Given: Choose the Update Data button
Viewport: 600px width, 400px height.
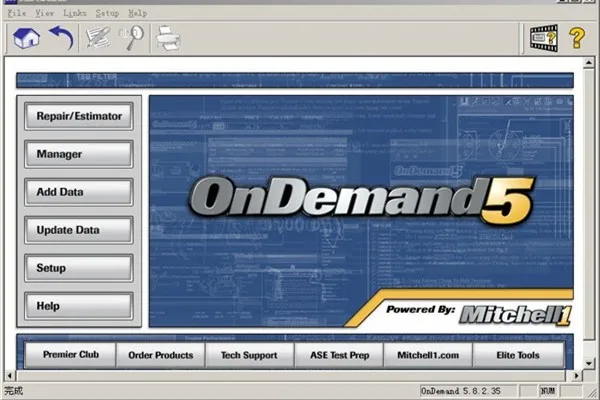Looking at the screenshot, I should [x=79, y=230].
